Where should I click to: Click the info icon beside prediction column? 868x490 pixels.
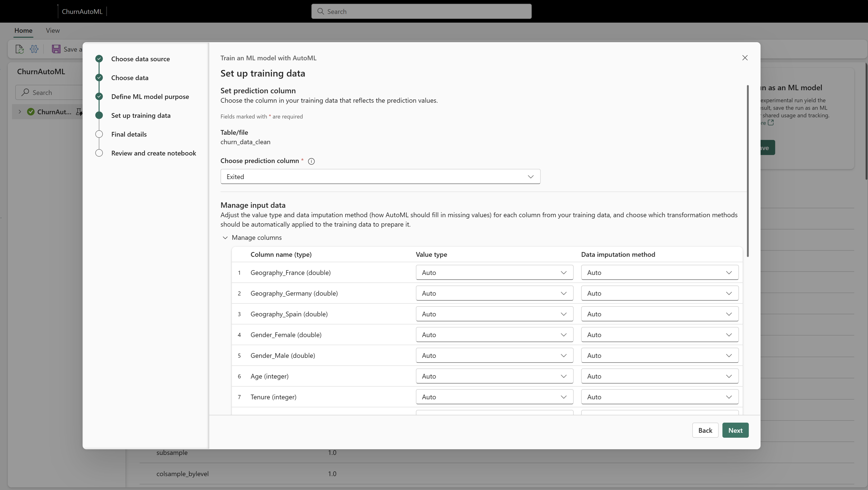point(311,161)
